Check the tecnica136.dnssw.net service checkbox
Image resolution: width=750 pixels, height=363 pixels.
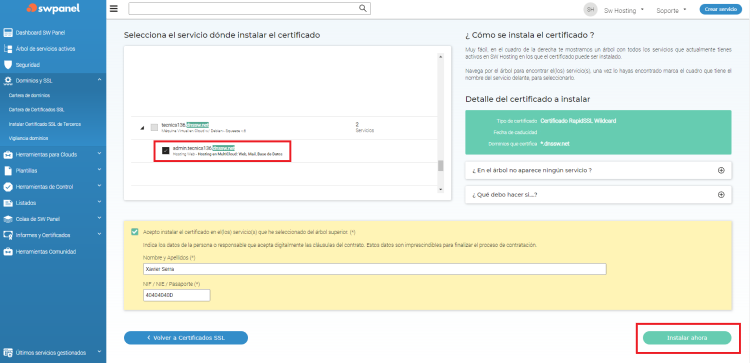click(x=154, y=127)
